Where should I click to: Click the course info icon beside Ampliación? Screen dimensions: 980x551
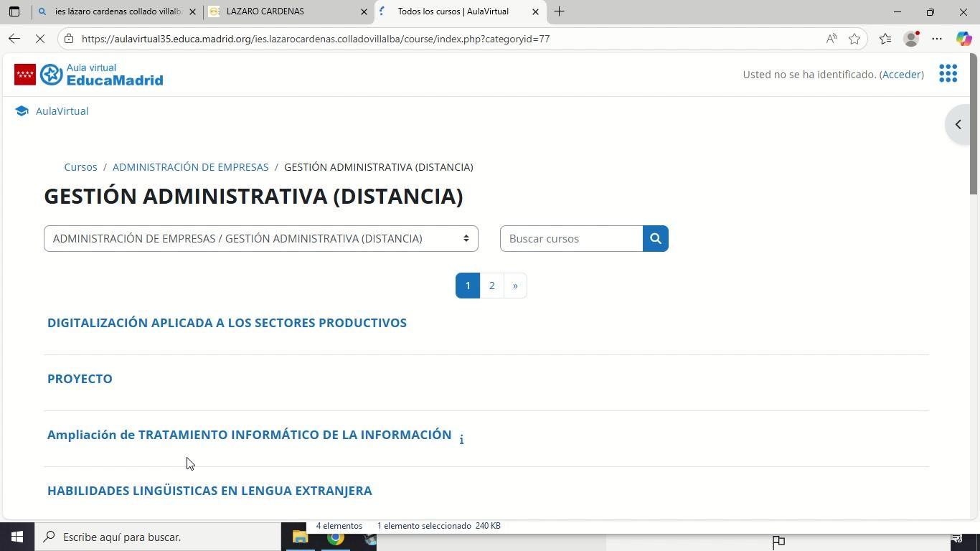pos(461,439)
